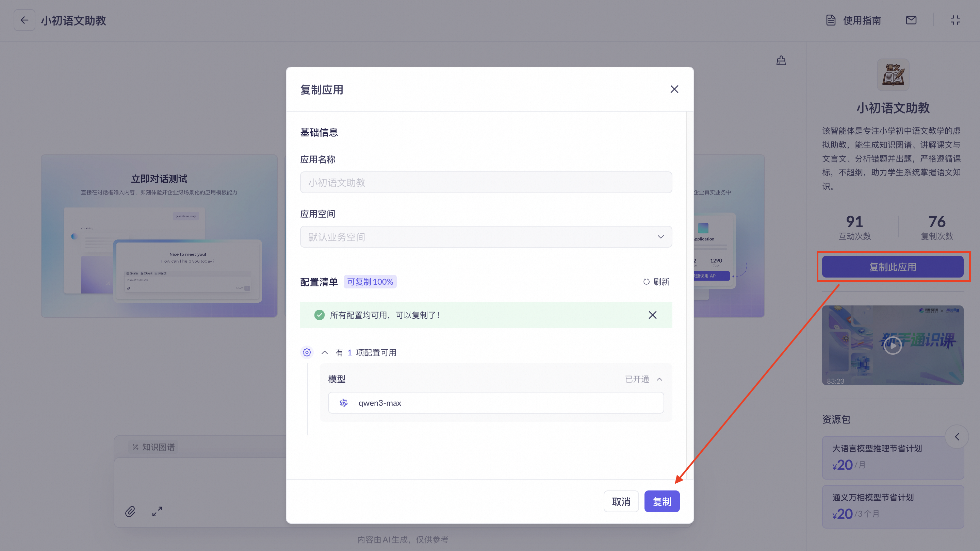Click the back arrow icon
Screen dimensions: 980x551
[24, 20]
